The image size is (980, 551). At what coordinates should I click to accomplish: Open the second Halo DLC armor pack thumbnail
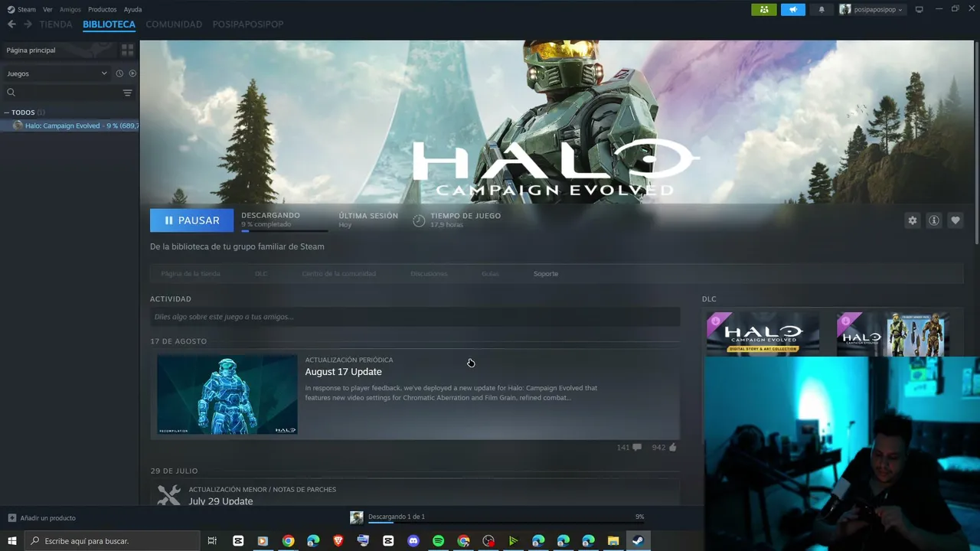click(x=893, y=334)
